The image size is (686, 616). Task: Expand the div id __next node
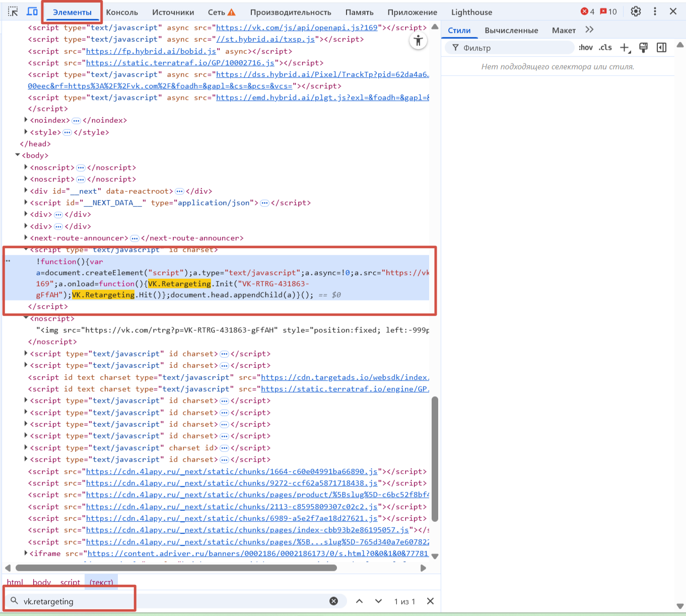point(26,191)
